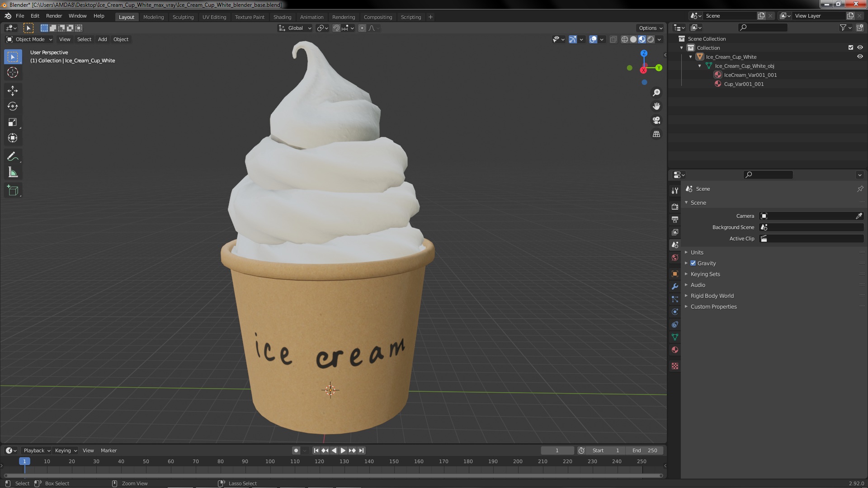The width and height of the screenshot is (868, 488).
Task: Switch to the Shading workspace tab
Action: pyautogui.click(x=282, y=17)
